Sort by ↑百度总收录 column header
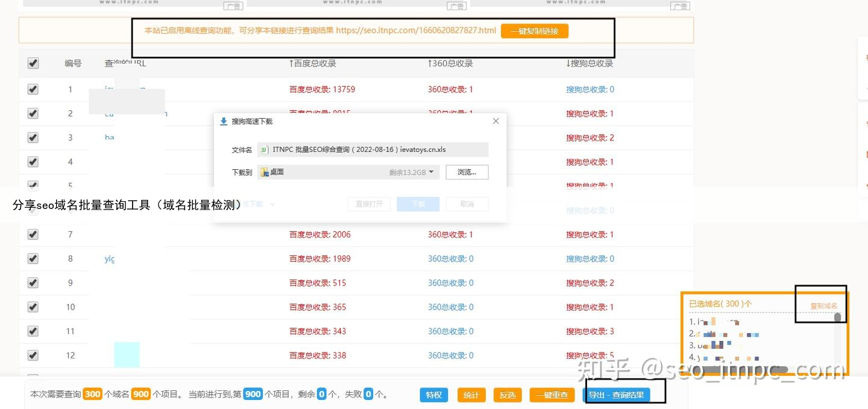This screenshot has height=409, width=868. [312, 63]
